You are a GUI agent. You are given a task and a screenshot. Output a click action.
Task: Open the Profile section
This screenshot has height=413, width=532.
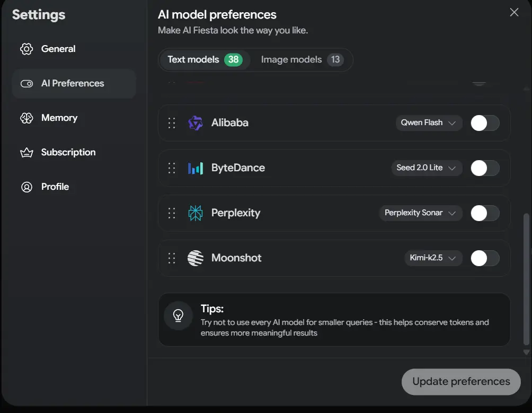pos(74,187)
